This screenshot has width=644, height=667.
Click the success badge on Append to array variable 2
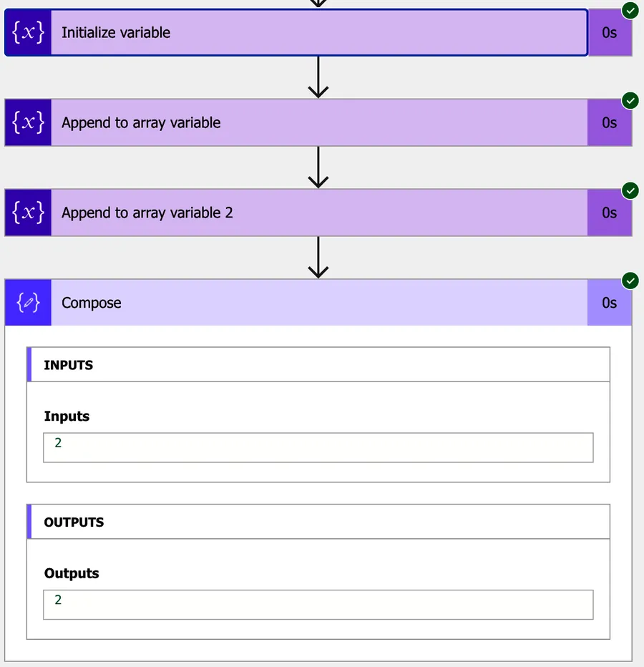tap(630, 190)
